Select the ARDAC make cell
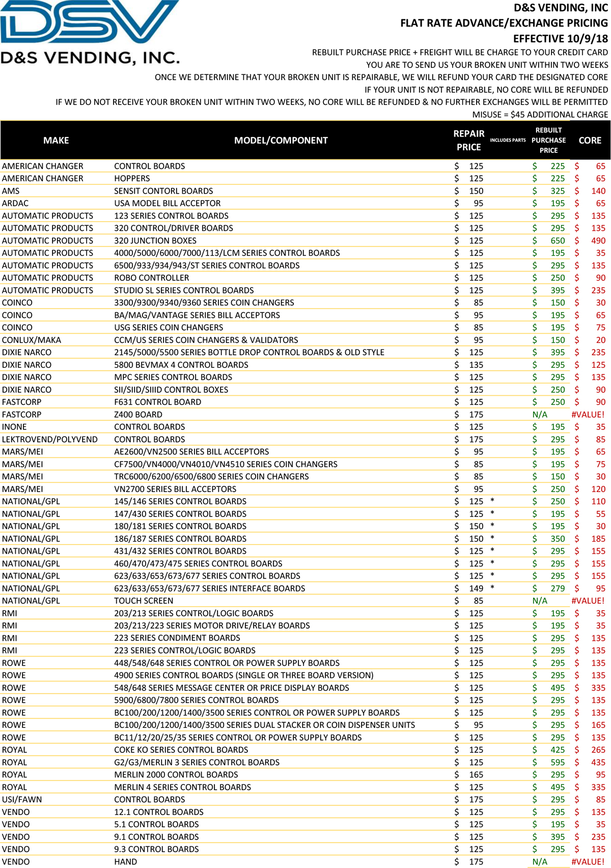Viewport: 611px width, 868px height. pos(15,203)
